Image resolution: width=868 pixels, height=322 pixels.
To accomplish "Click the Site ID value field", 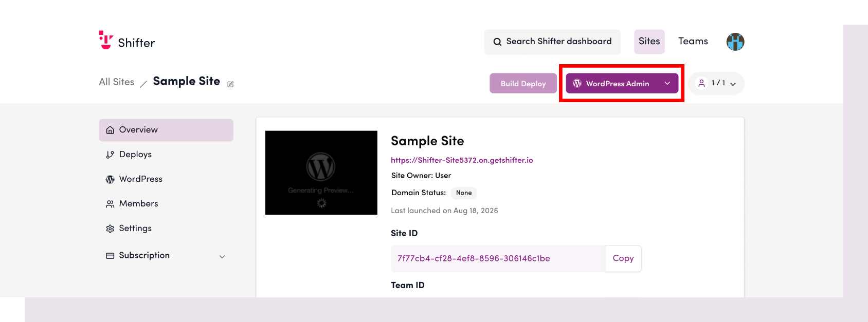I will [x=498, y=258].
